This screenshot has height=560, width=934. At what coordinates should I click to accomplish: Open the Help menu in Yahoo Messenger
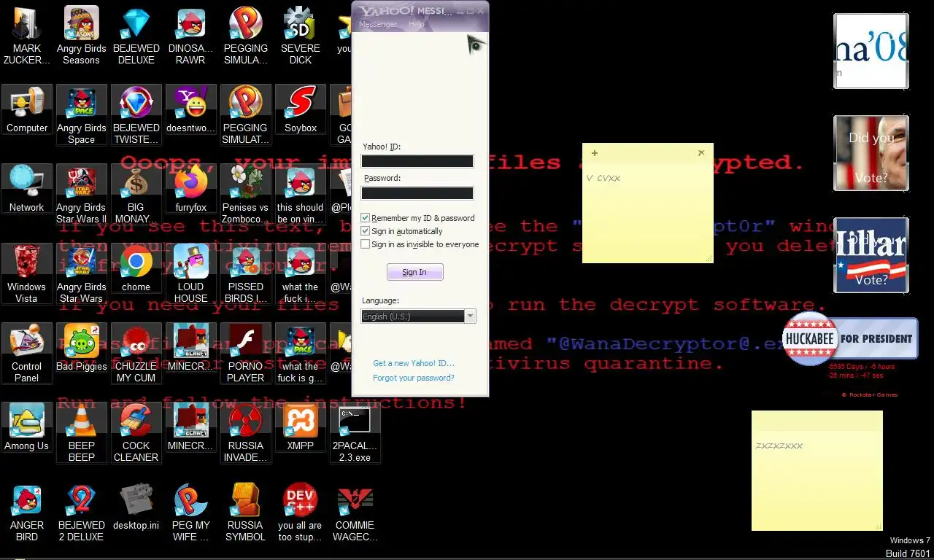tap(416, 24)
